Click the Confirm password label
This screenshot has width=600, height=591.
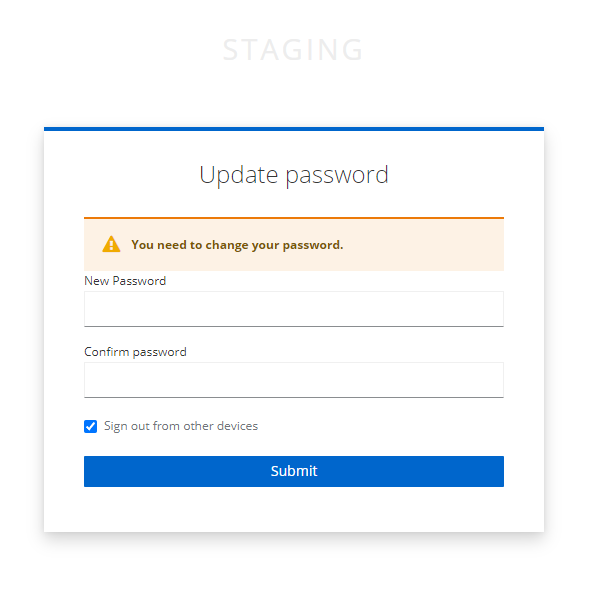tap(135, 352)
